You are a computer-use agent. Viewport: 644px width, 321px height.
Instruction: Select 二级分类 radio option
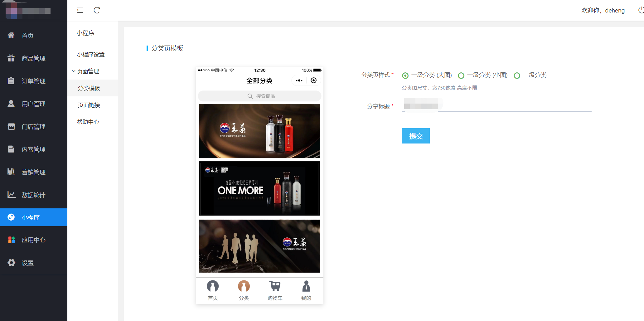click(x=517, y=75)
